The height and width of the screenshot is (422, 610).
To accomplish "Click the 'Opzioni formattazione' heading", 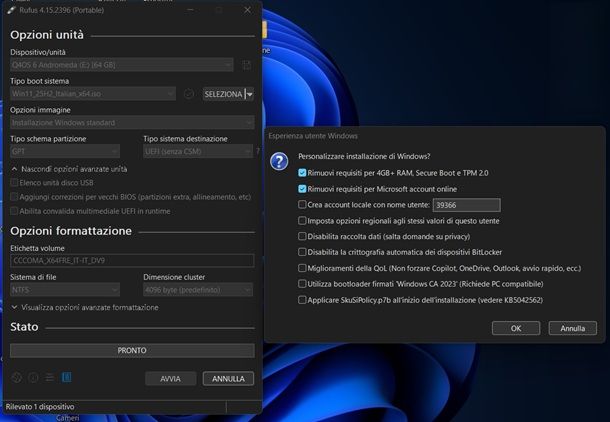I will click(71, 231).
